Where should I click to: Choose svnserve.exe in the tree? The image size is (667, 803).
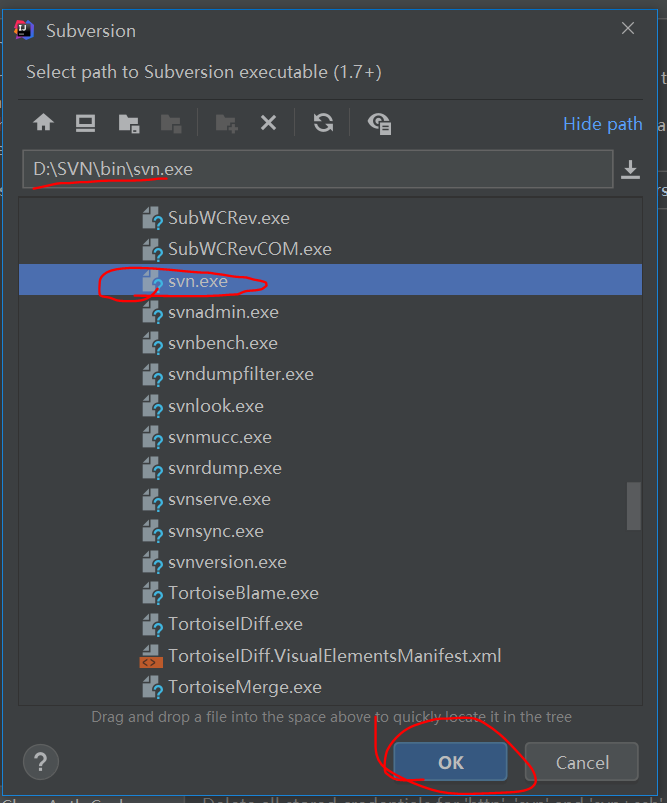[330, 499]
